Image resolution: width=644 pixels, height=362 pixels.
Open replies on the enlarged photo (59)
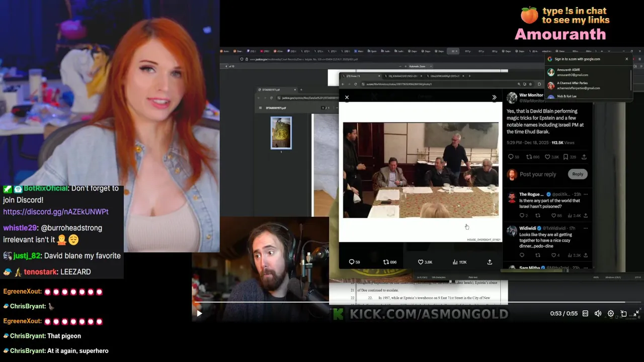pos(354,262)
